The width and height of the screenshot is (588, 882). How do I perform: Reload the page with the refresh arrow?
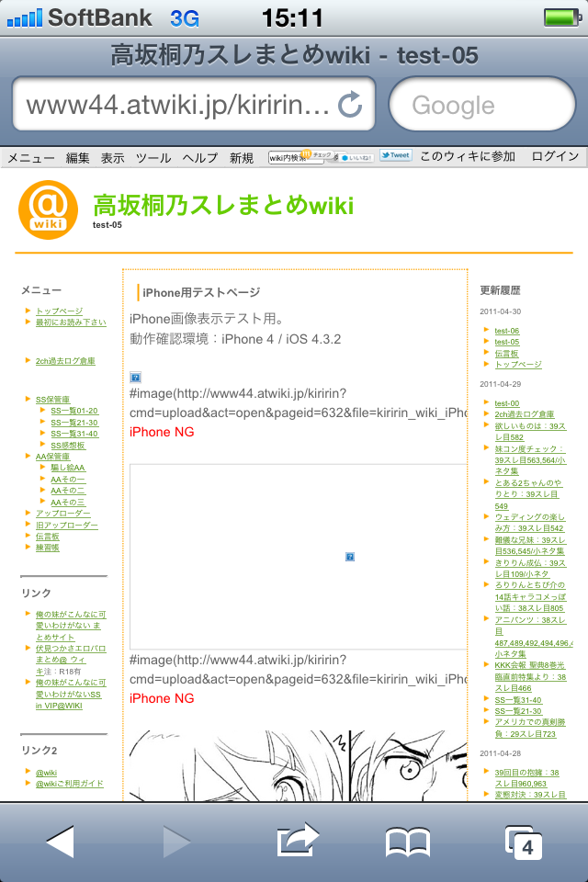[x=350, y=104]
